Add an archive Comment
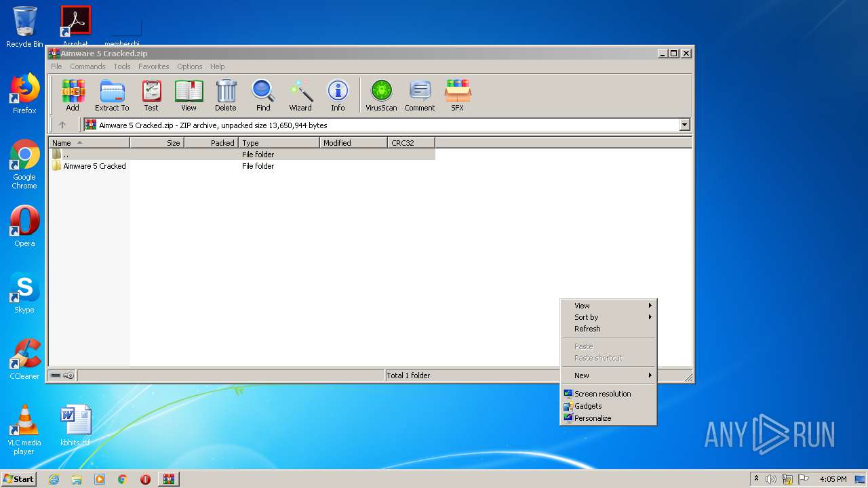This screenshot has width=868, height=488. click(420, 95)
